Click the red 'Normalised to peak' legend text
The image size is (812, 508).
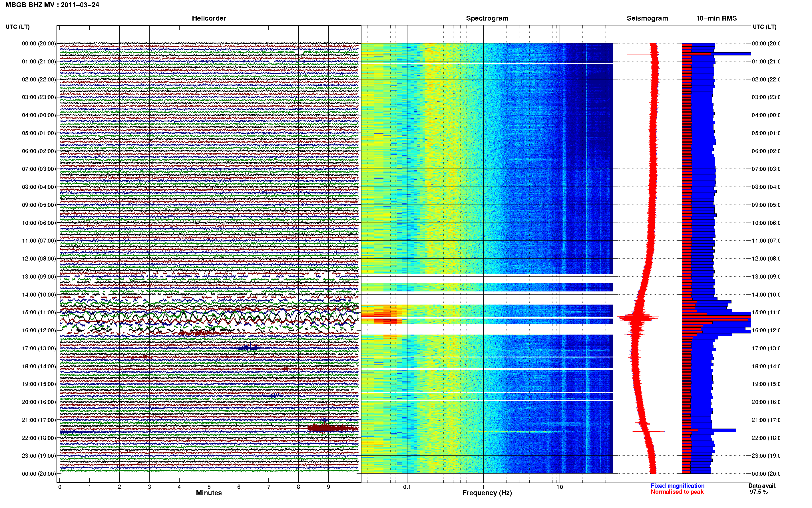(x=677, y=492)
